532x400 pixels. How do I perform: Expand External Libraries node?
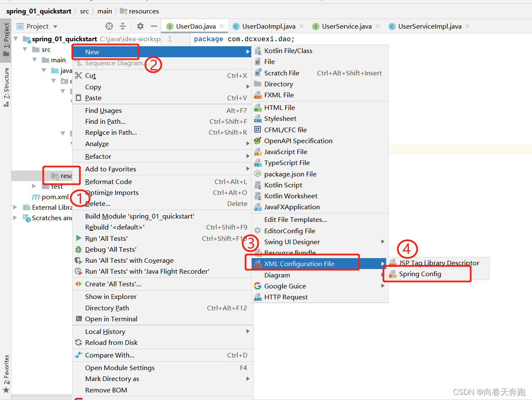pyautogui.click(x=16, y=207)
